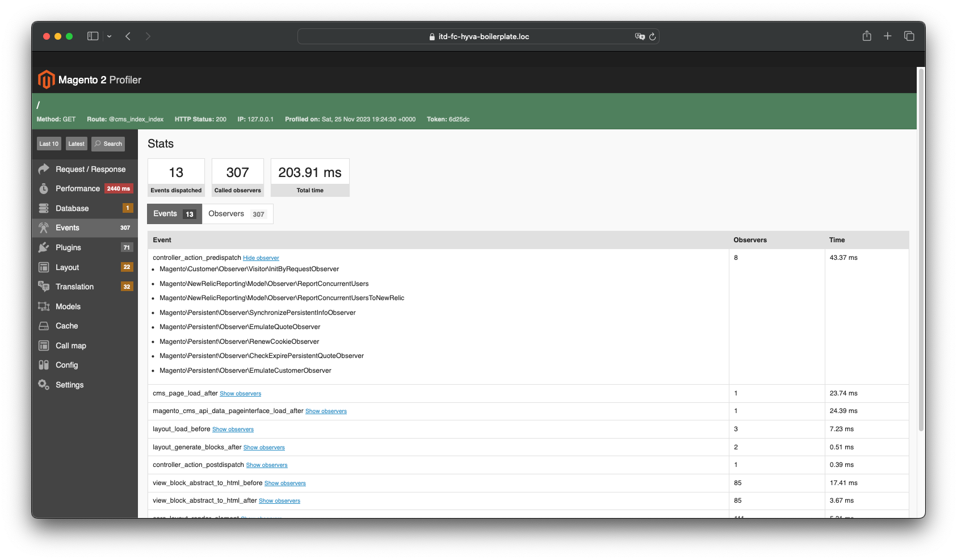Open Translation section in sidebar

tap(85, 287)
